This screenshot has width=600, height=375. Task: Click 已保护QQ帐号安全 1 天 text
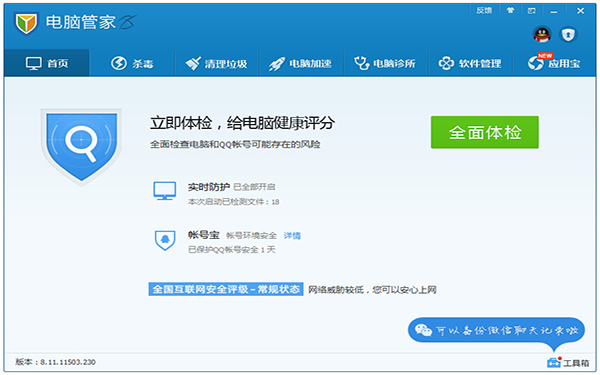pyautogui.click(x=232, y=250)
